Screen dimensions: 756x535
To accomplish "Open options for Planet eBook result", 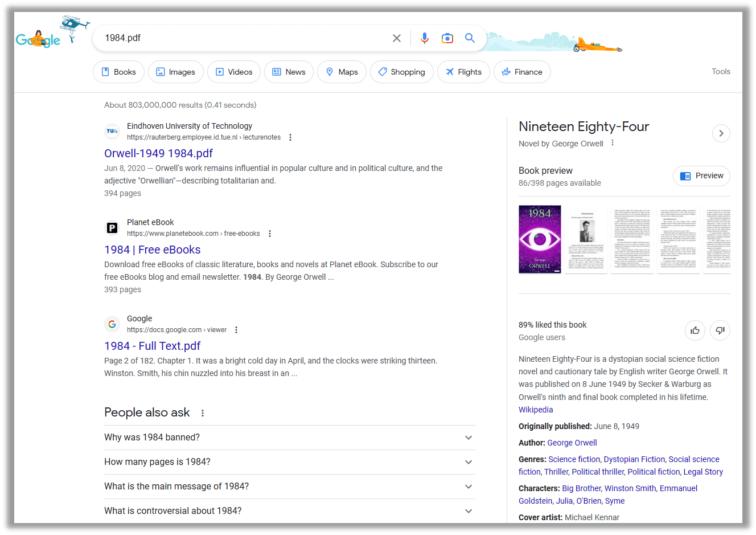I will click(x=270, y=234).
